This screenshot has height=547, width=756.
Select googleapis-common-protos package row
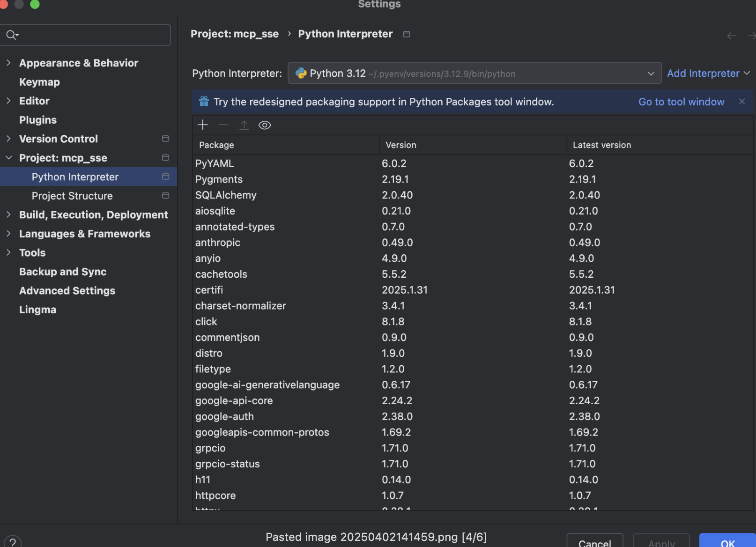click(x=473, y=432)
